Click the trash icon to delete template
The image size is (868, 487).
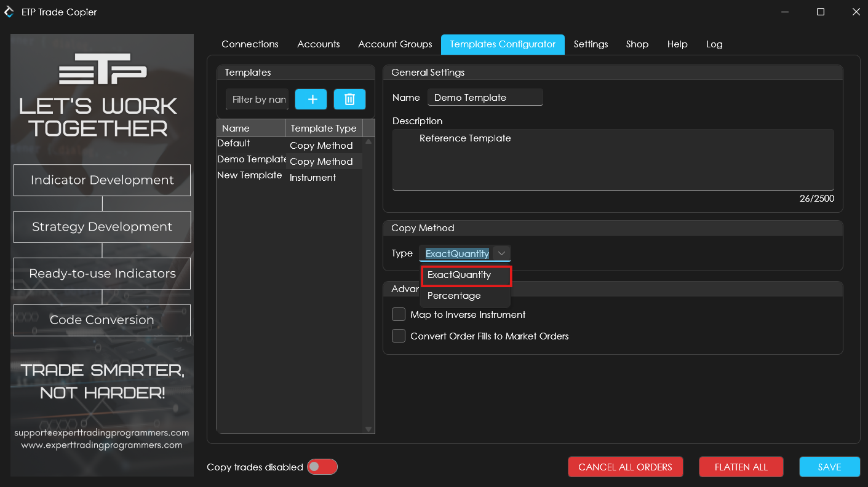349,99
